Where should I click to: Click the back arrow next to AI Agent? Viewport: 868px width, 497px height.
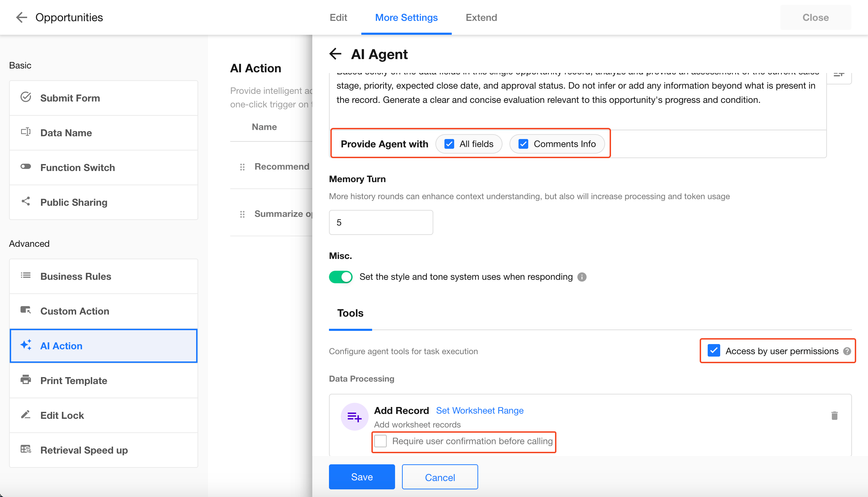click(x=336, y=54)
